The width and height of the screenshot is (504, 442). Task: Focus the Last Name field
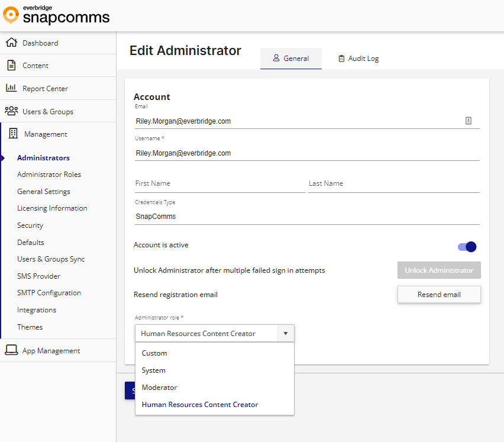pyautogui.click(x=394, y=183)
